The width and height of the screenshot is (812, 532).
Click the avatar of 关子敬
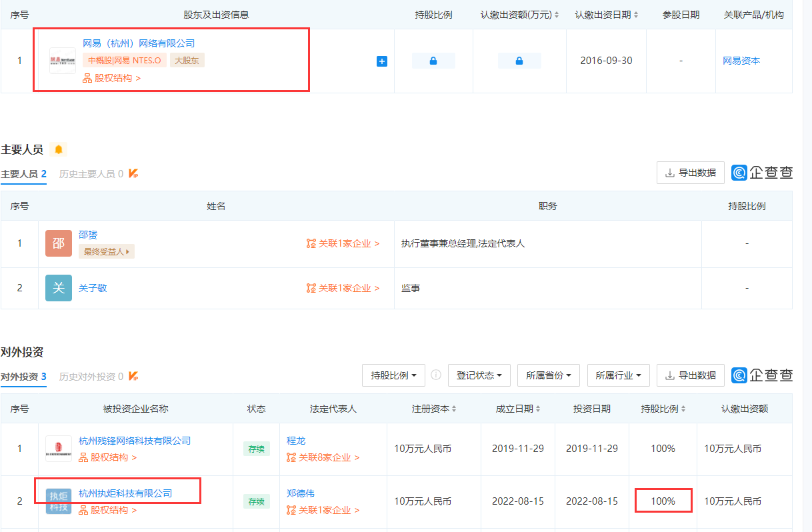pos(59,288)
